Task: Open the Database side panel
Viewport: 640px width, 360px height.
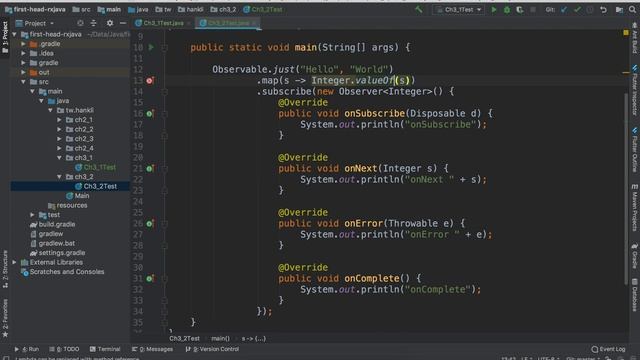Action: click(x=635, y=295)
